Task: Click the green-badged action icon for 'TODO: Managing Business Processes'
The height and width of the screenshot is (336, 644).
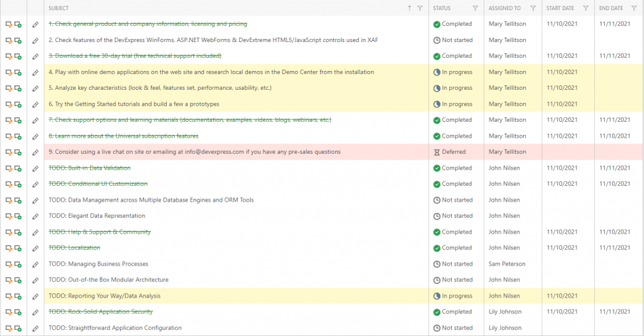Action: click(18, 264)
